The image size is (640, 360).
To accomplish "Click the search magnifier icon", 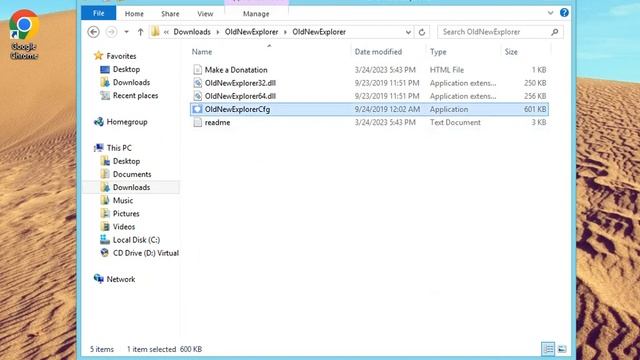I will [554, 32].
